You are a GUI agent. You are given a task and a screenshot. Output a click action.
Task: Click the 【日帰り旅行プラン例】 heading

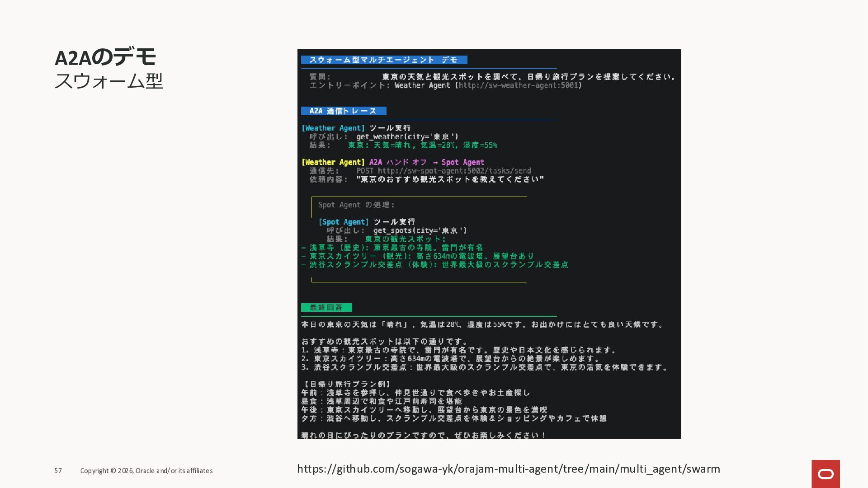pos(347,384)
